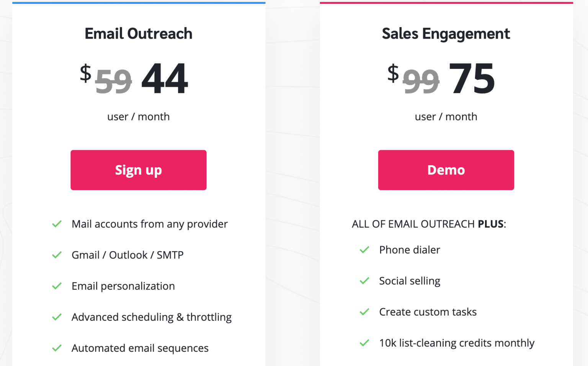Screen dimensions: 588x366
Task: Click the checkmark beside 10k list-cleaning credits monthly
Action: [x=364, y=343]
